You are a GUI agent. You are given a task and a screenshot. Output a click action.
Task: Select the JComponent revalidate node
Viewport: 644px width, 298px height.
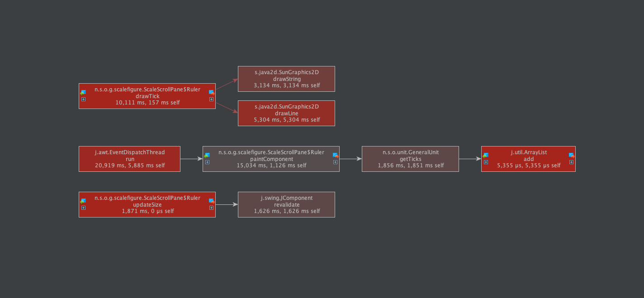[x=286, y=204]
